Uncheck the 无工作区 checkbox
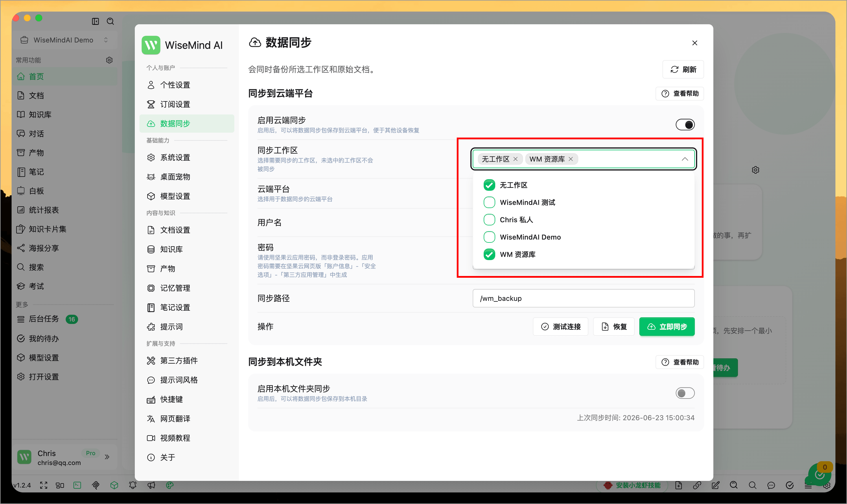The width and height of the screenshot is (847, 504). click(489, 185)
